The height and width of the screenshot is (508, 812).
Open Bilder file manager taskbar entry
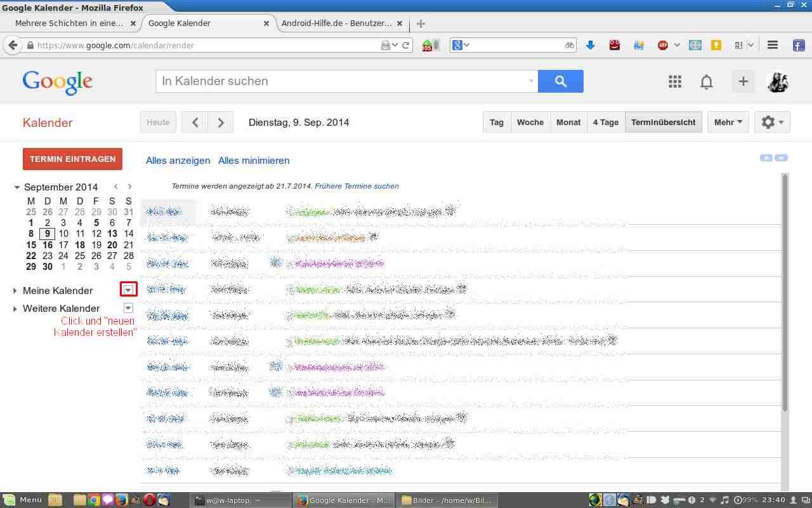coord(448,500)
